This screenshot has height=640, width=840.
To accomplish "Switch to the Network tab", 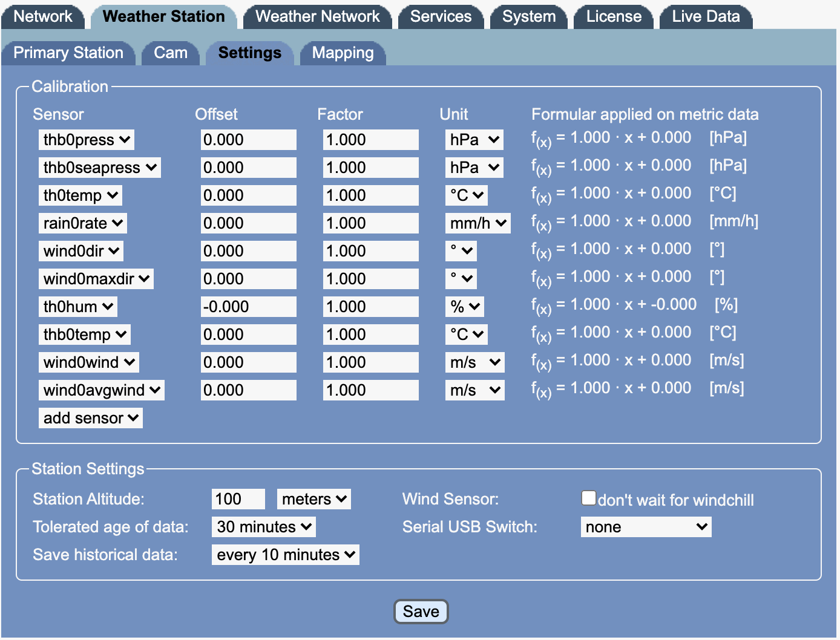I will (x=43, y=16).
